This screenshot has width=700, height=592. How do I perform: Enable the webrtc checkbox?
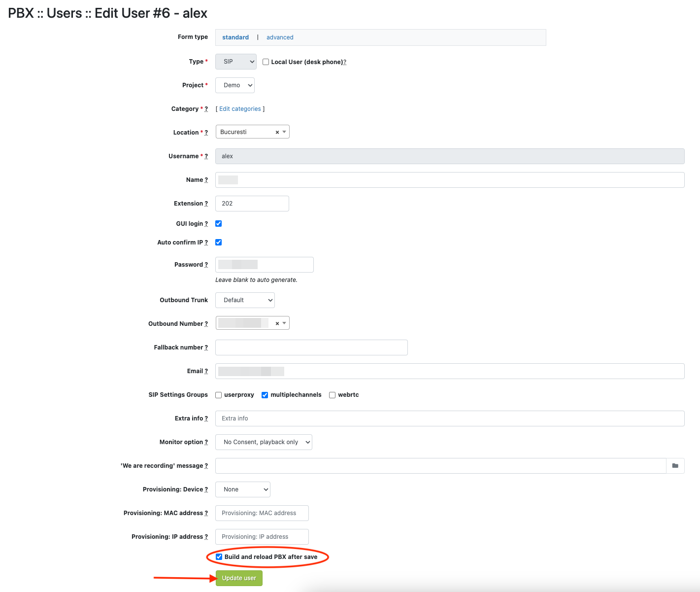coord(333,395)
